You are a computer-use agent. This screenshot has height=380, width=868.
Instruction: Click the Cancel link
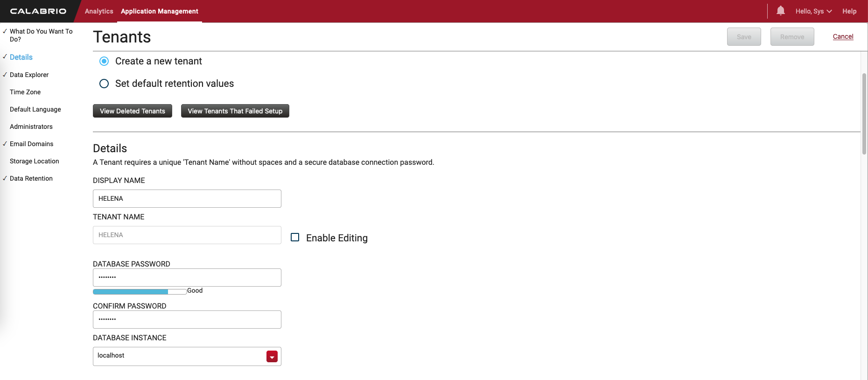[843, 36]
